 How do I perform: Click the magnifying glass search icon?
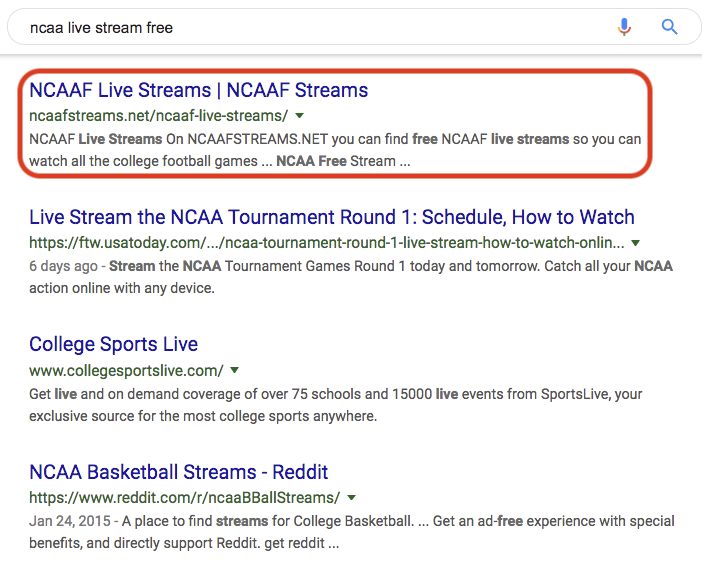(x=669, y=28)
